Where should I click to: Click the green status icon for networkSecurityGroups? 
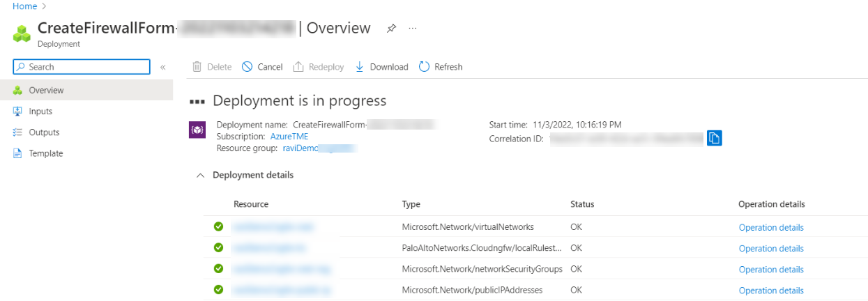pos(219,268)
